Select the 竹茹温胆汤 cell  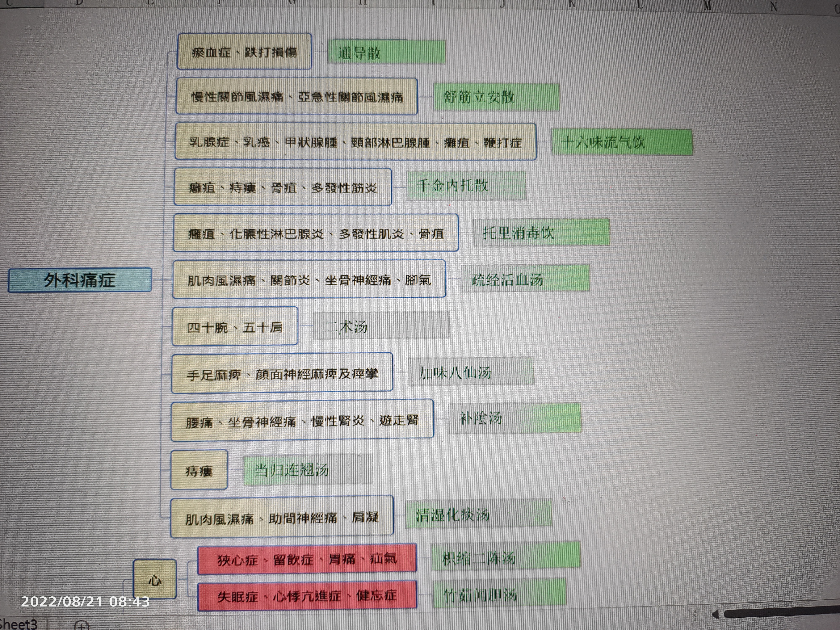tap(499, 593)
